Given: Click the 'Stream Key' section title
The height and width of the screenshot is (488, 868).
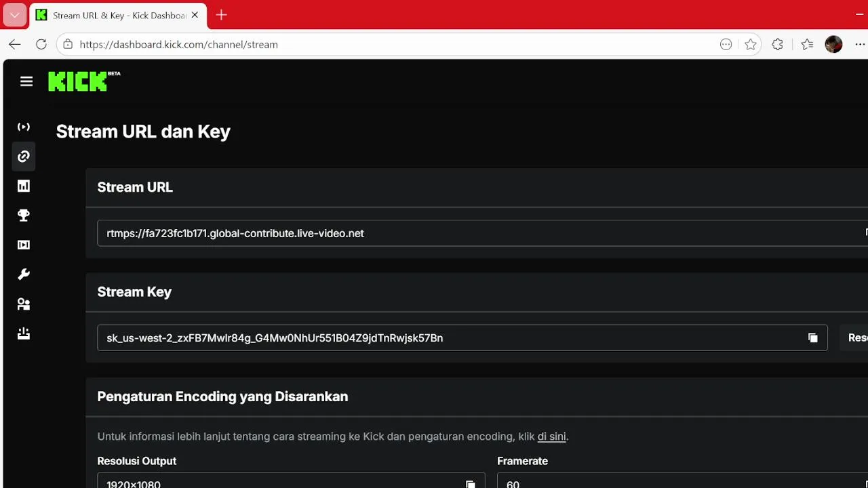Looking at the screenshot, I should tap(134, 292).
